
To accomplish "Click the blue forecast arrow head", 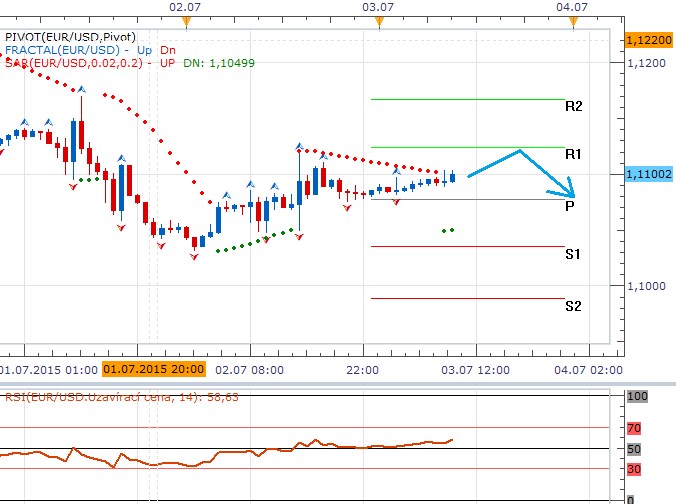I will tap(571, 192).
